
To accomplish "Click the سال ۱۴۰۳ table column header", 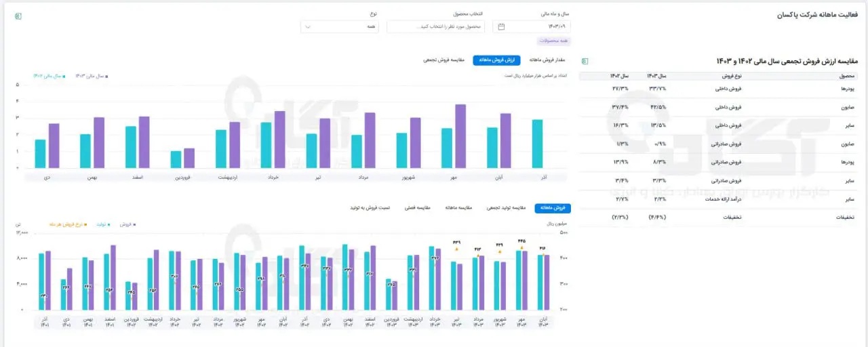I will 657,76.
